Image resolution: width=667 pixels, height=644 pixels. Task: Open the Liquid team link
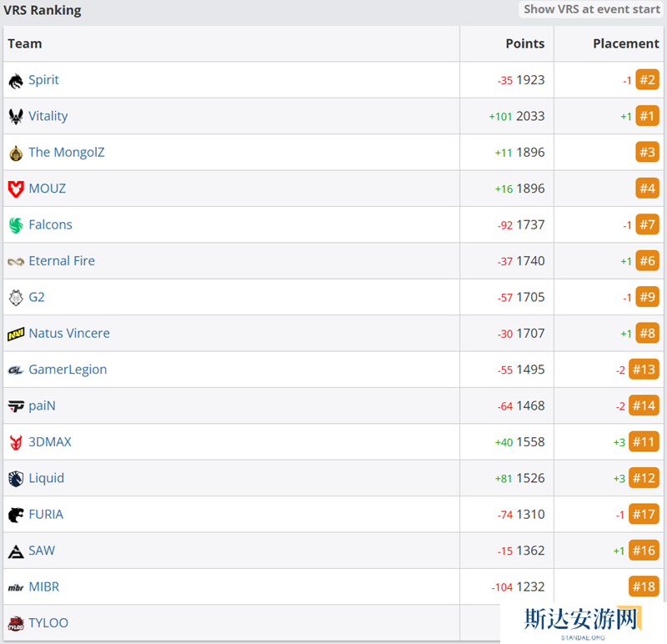point(46,478)
